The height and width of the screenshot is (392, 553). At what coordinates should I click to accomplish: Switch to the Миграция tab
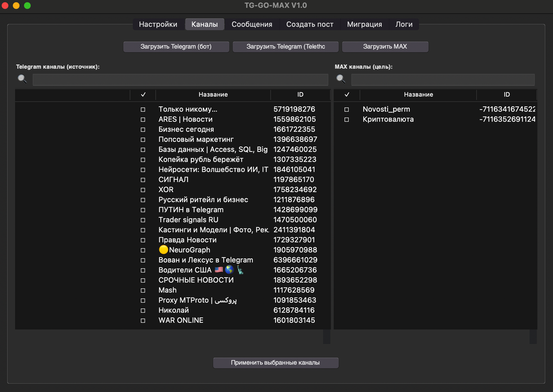pos(365,24)
